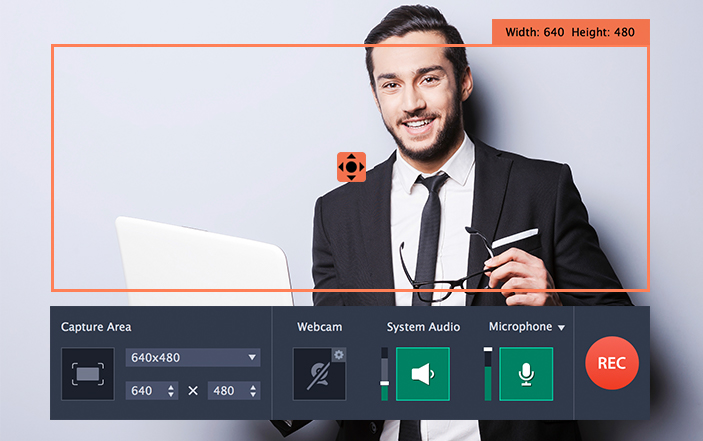Screen dimensions: 703x441
Task: Click the height field showing 480
Action: 234,391
